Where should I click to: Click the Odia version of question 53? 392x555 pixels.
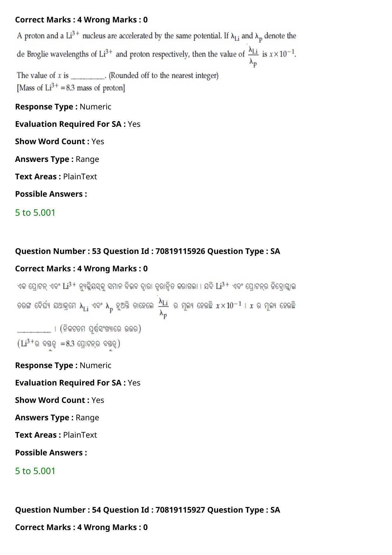[x=156, y=316]
